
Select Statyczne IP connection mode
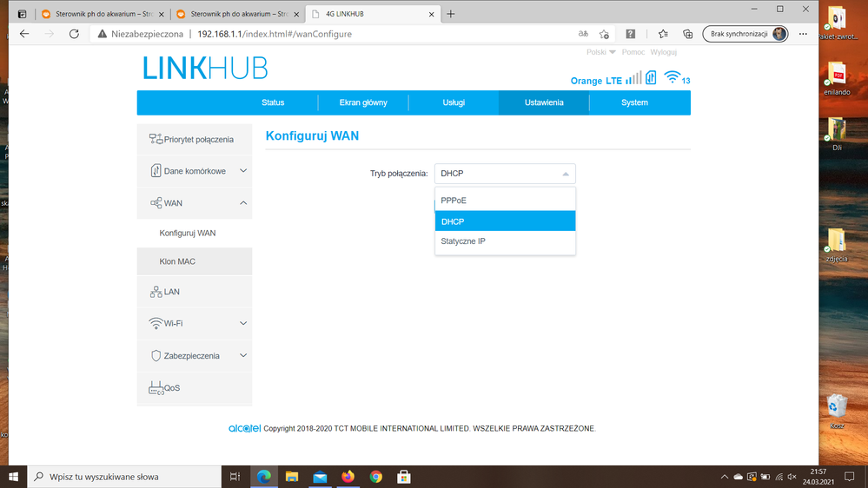[x=505, y=241]
